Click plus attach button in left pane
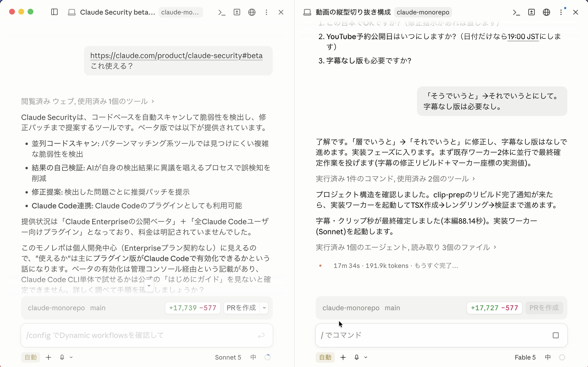 pos(48,357)
